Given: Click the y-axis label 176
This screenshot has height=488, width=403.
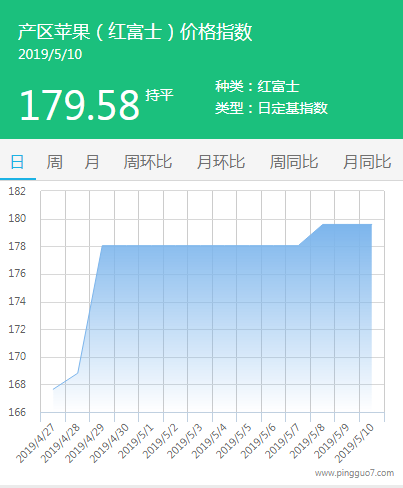Looking at the screenshot, I should (x=17, y=274).
